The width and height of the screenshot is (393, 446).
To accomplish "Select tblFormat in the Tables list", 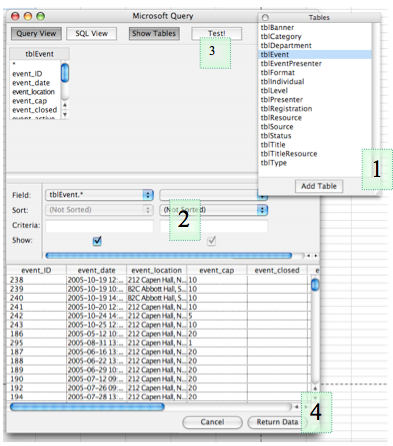I will [315, 73].
